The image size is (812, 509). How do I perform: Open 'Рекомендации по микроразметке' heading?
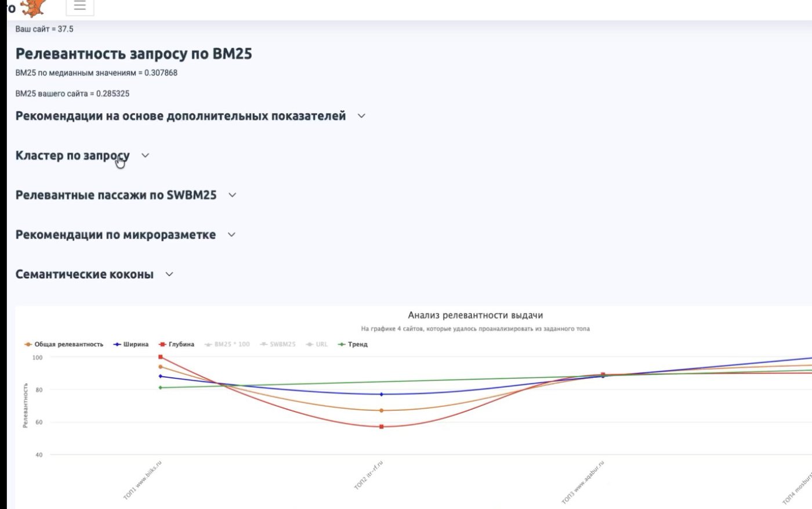point(115,234)
